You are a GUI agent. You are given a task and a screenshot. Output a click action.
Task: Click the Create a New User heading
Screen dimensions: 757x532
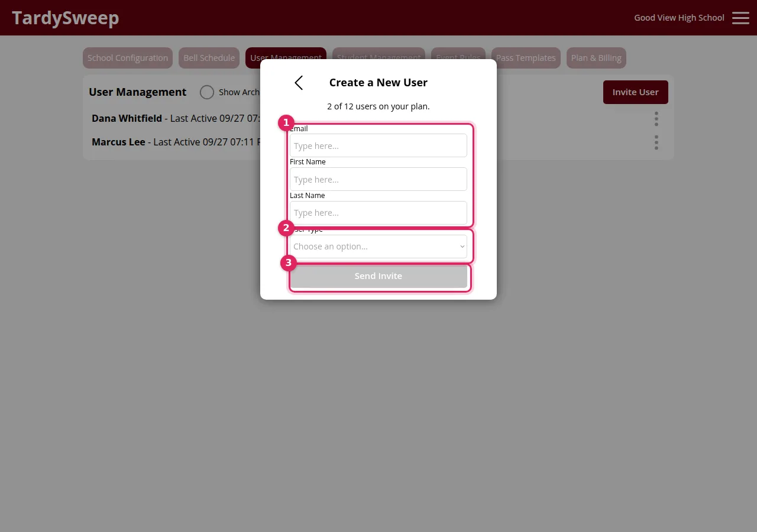(x=378, y=83)
